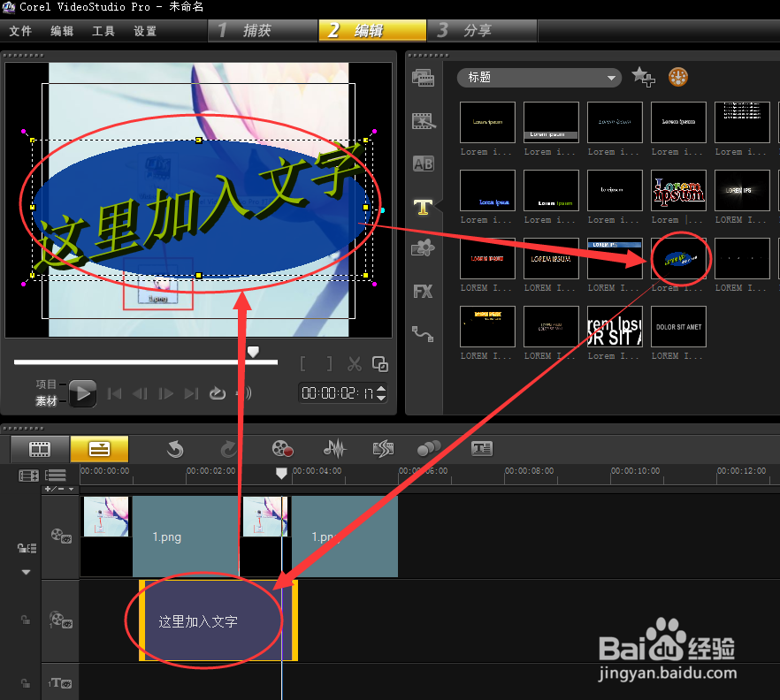This screenshot has height=700, width=780.
Task: Click the orange film reel library options icon
Action: [678, 77]
